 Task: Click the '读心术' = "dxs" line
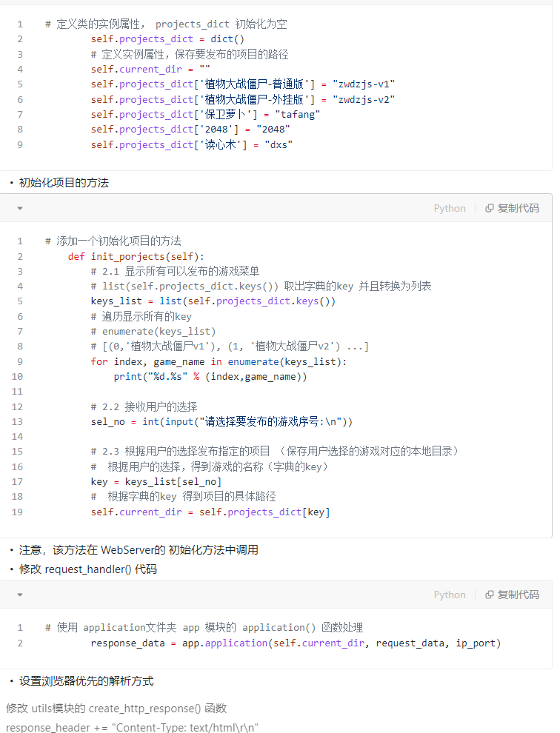pos(192,145)
